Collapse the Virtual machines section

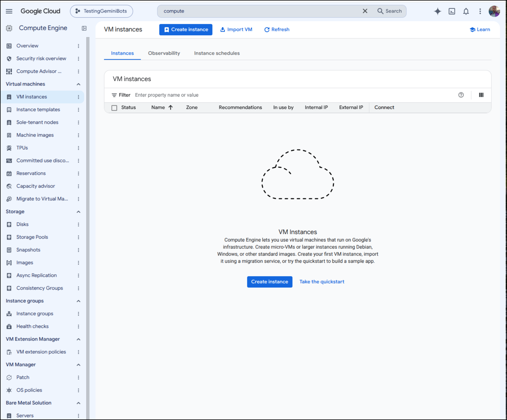pyautogui.click(x=79, y=84)
